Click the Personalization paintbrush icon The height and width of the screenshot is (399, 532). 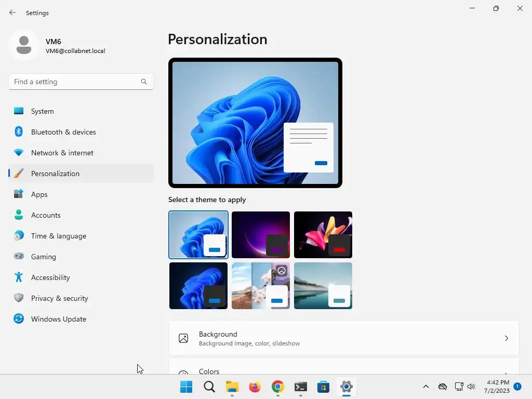click(x=19, y=174)
